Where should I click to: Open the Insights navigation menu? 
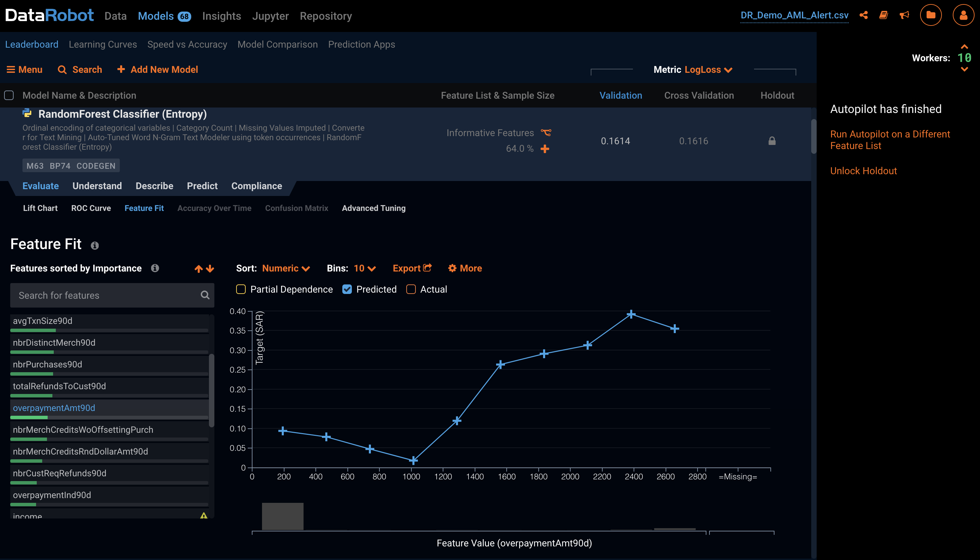(222, 16)
